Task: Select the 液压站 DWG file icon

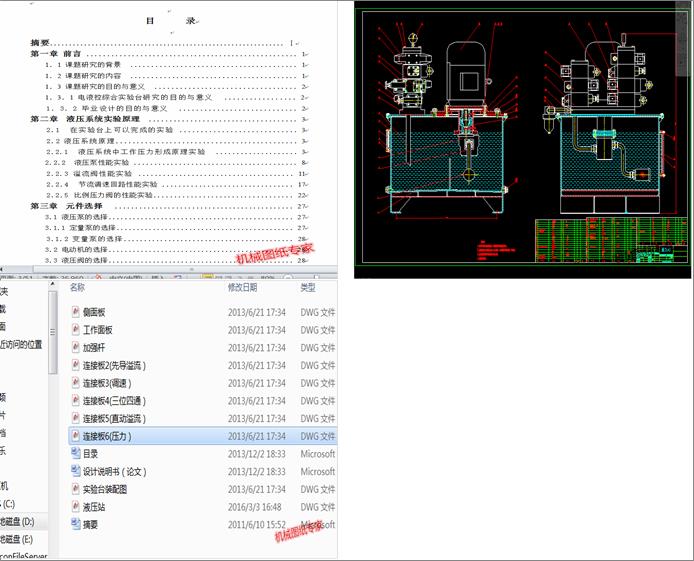Action: click(x=76, y=507)
